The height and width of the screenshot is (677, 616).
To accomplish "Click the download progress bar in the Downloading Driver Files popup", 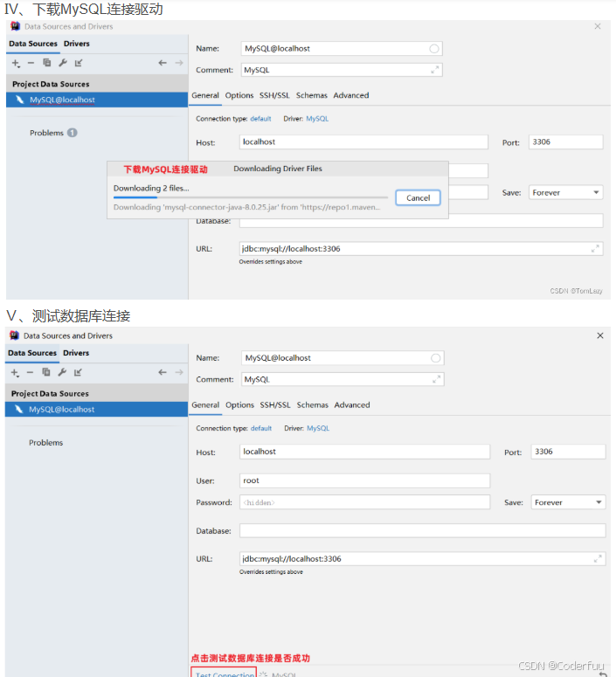I will tap(251, 197).
